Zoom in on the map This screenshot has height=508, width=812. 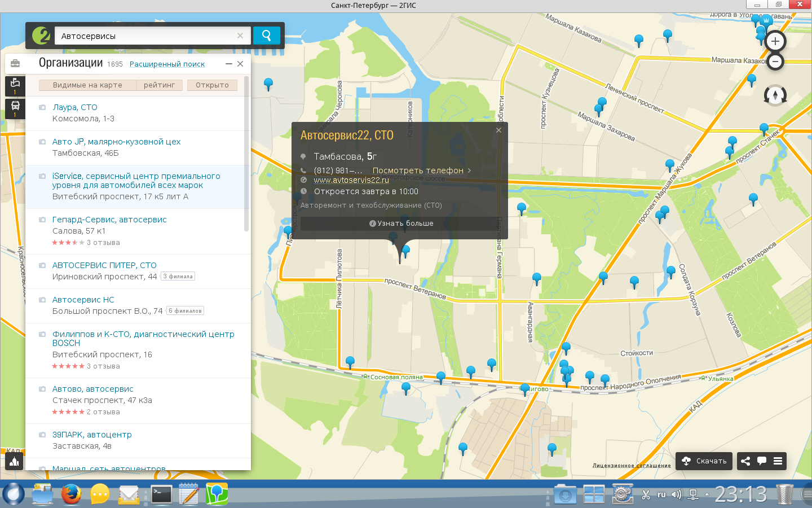(775, 41)
